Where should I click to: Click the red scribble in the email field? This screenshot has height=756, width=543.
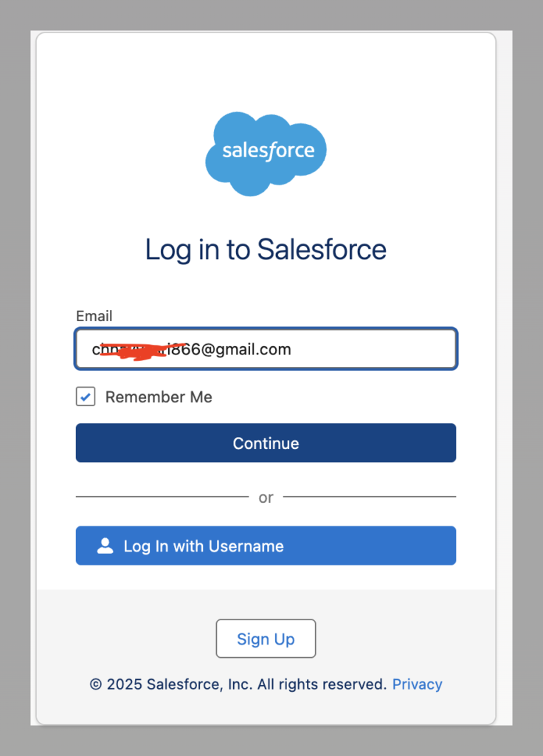tap(140, 350)
